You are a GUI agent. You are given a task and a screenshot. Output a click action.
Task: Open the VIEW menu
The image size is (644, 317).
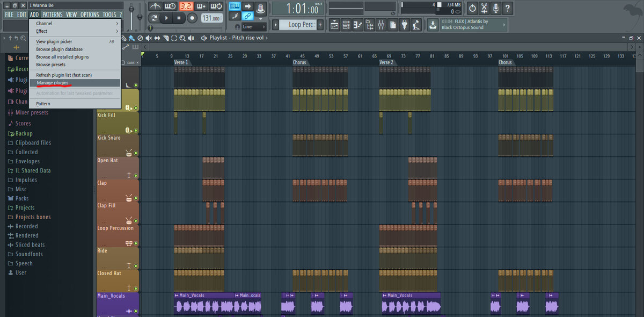71,15
